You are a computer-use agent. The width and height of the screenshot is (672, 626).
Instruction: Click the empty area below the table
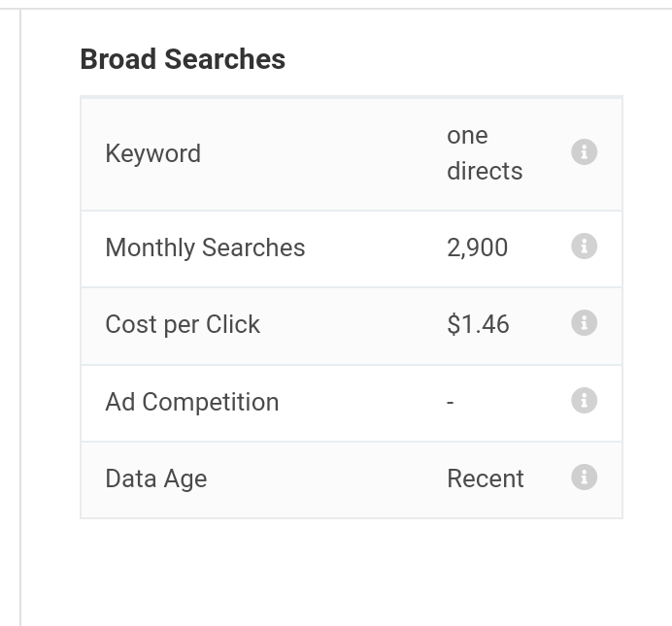point(352,572)
